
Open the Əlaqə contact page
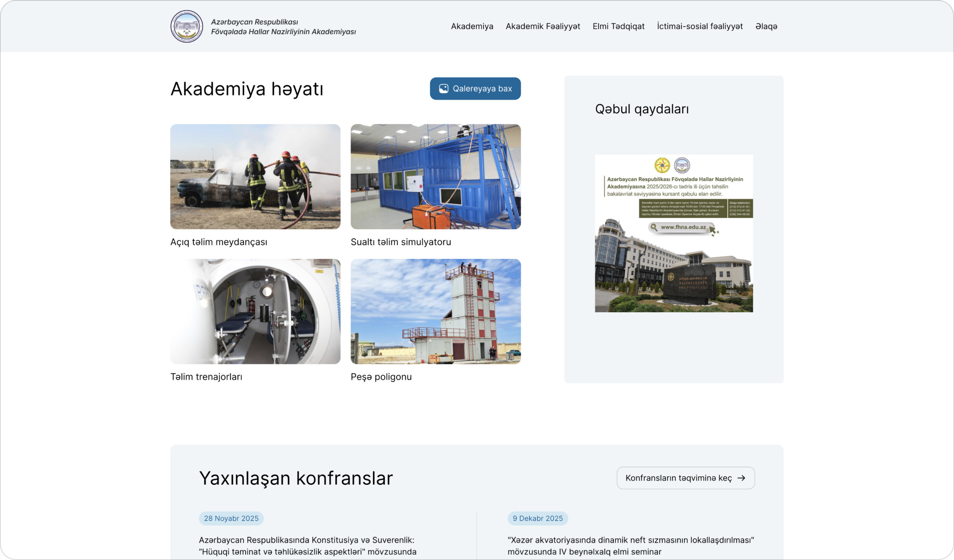(x=766, y=26)
